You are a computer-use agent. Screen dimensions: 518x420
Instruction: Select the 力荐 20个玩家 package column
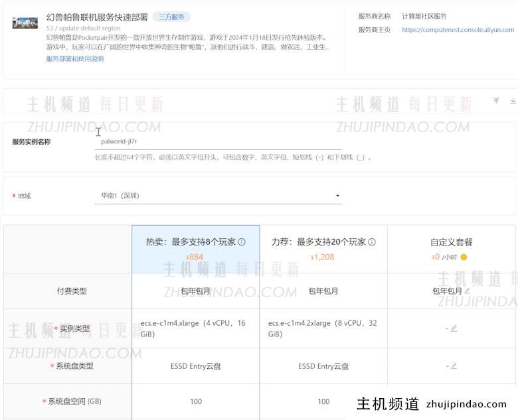tap(323, 249)
